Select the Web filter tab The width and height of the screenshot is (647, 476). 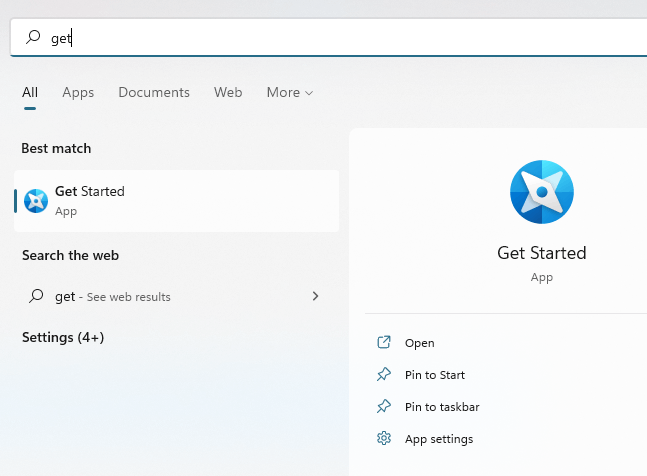tap(228, 92)
